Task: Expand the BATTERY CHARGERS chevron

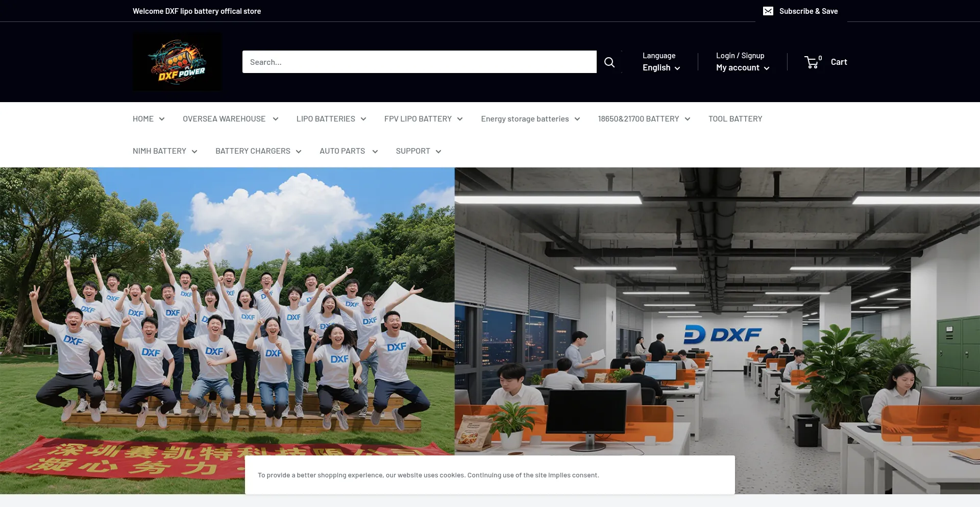Action: (x=299, y=151)
